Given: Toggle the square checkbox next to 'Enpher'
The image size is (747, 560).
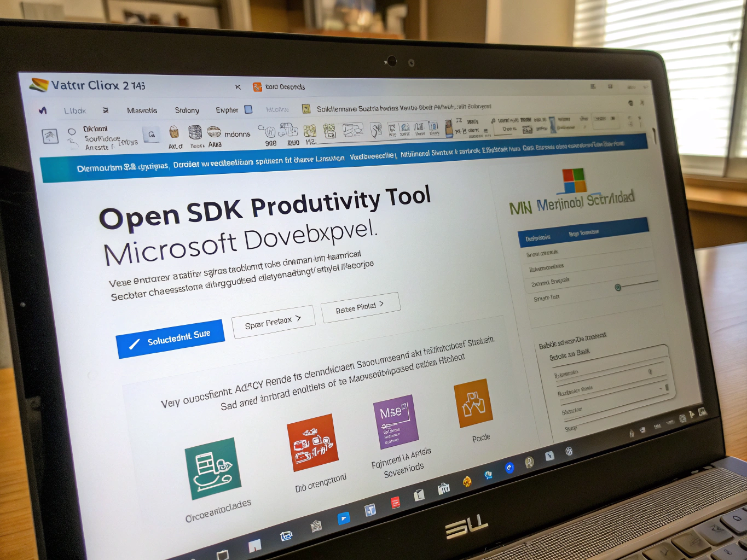Looking at the screenshot, I should (248, 109).
